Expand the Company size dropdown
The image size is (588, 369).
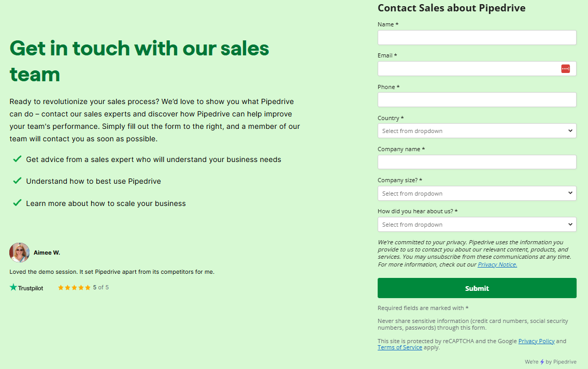[x=477, y=194]
